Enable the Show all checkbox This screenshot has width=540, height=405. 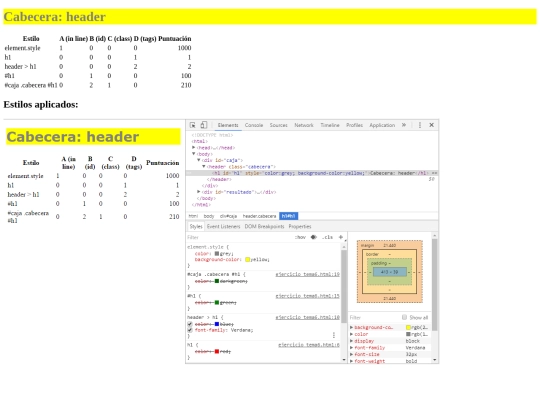[404, 317]
